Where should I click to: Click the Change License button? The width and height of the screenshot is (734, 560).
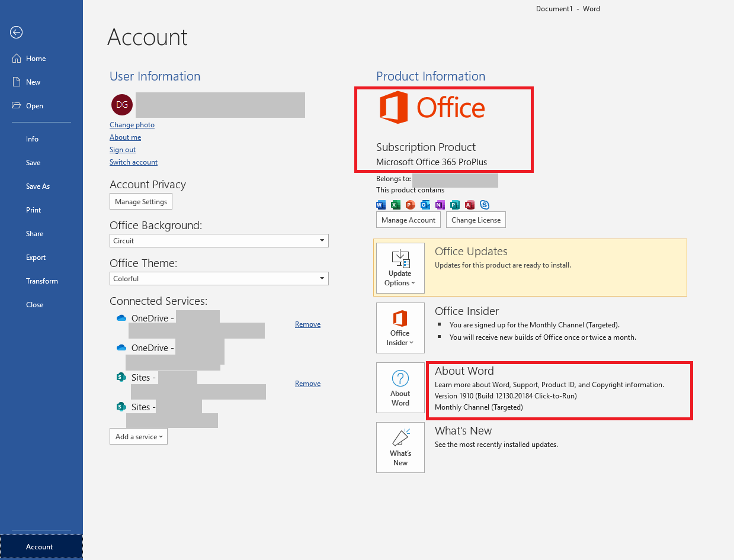(x=476, y=220)
